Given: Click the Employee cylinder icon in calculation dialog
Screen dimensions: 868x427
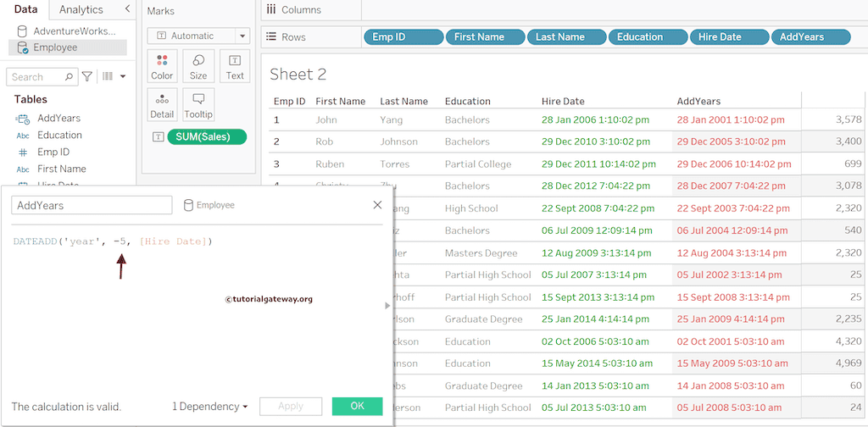Looking at the screenshot, I should pos(188,205).
